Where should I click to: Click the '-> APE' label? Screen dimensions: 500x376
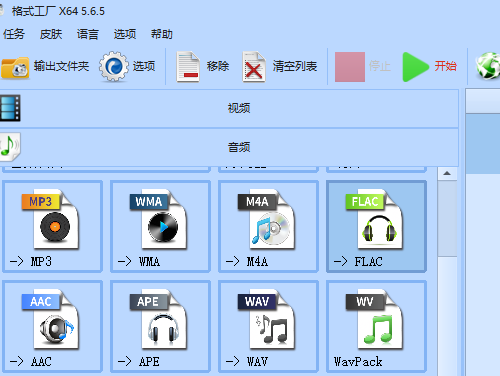pyautogui.click(x=139, y=361)
